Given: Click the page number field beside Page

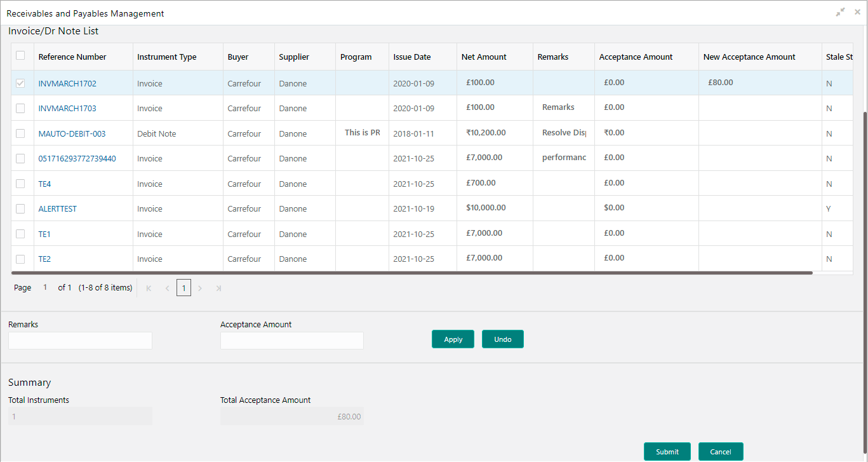Looking at the screenshot, I should pos(45,288).
